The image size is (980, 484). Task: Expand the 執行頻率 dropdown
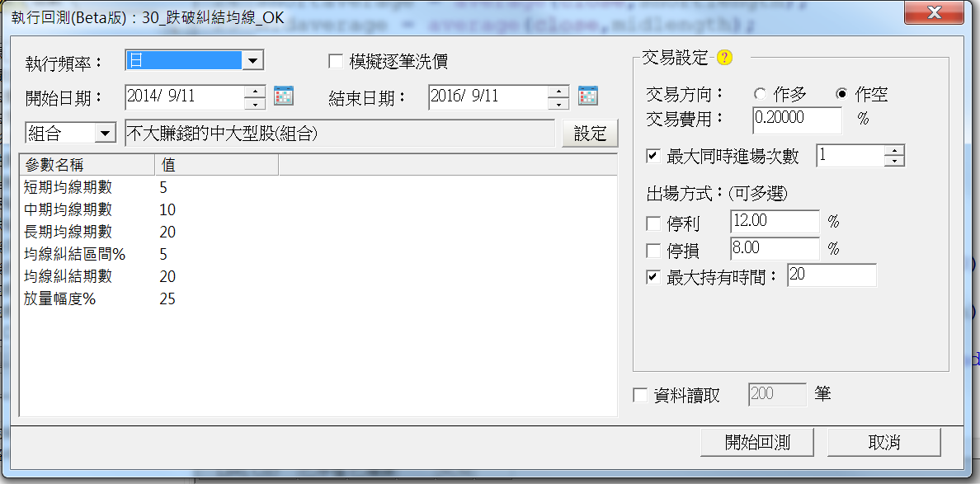252,60
